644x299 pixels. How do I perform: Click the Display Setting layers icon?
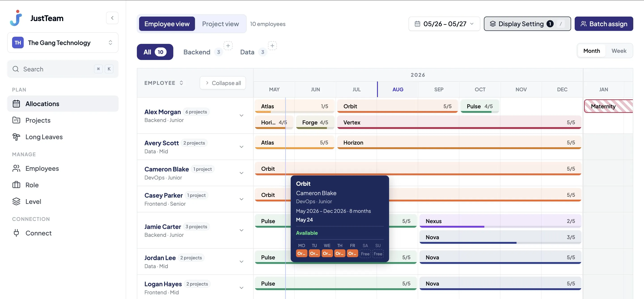click(x=492, y=24)
